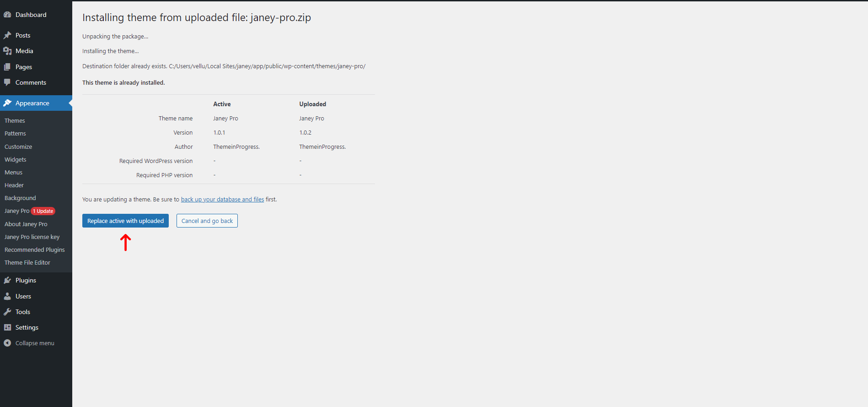Click Cancel and go back button
The image size is (868, 407).
207,221
